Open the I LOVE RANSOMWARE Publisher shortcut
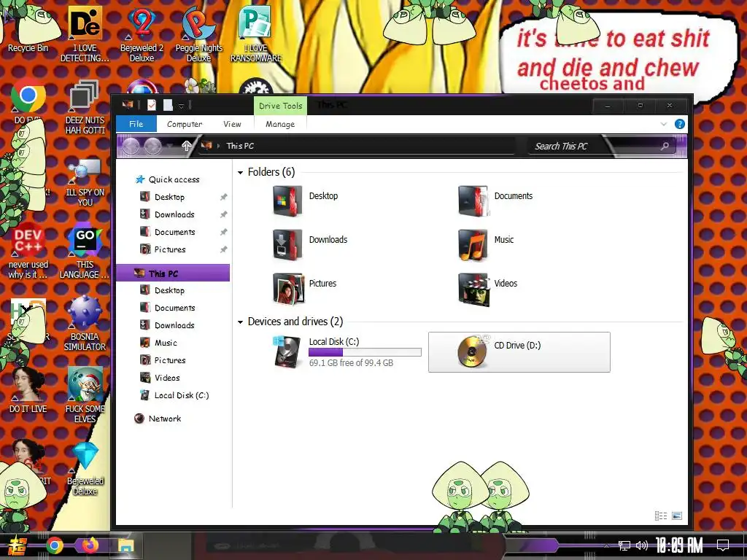This screenshot has height=560, width=747. click(256, 34)
